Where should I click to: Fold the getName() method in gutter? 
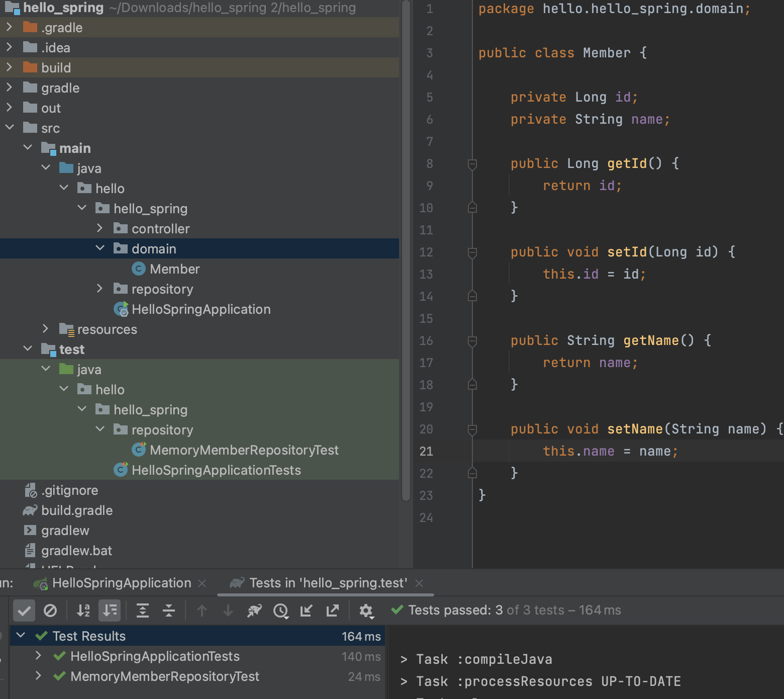coord(472,341)
